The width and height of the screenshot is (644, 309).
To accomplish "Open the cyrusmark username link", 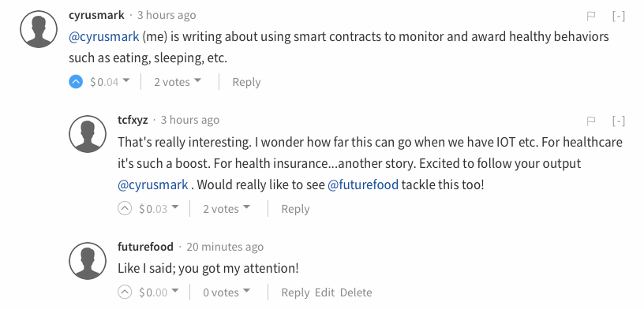I will pos(96,15).
